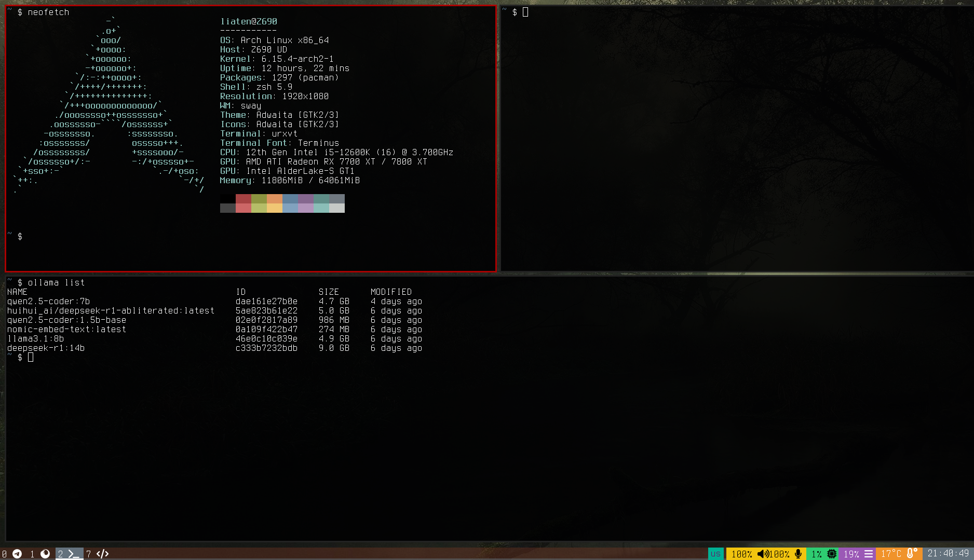Click the Intel AlderLake-S GT1 GPU line
The width and height of the screenshot is (974, 560).
tap(288, 171)
